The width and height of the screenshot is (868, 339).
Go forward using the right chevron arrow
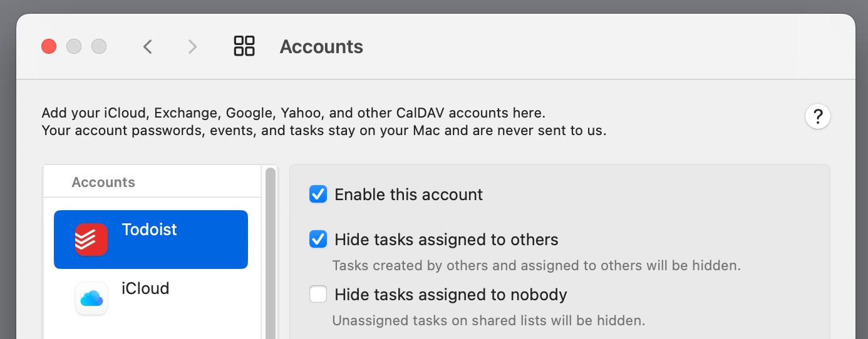coord(192,46)
